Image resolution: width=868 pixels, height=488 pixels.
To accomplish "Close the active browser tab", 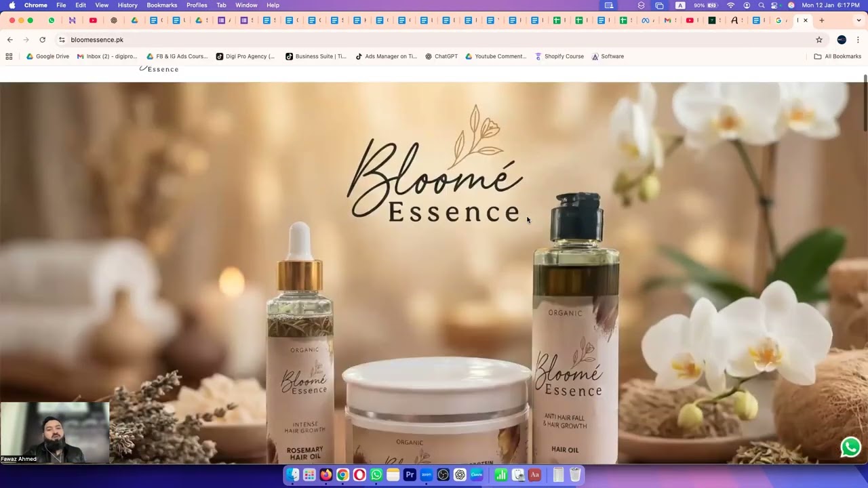I will (806, 20).
